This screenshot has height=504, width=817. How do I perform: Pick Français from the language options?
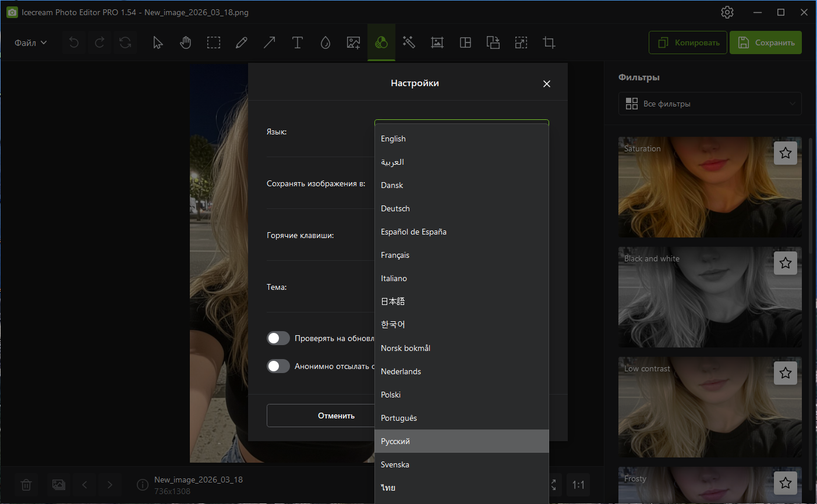click(395, 255)
